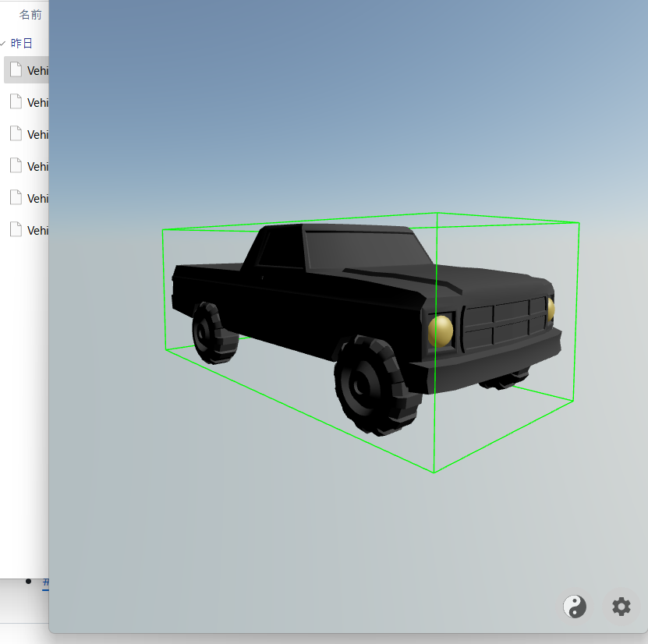Screen dimensions: 648x644
Task: Click the second Vehicle file's document icon
Action: 16,101
